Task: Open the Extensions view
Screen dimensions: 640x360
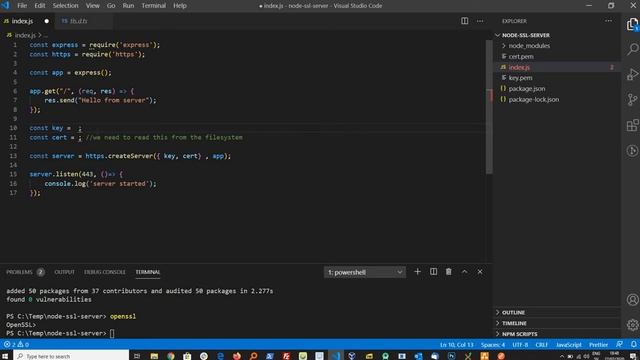Action: (632, 125)
